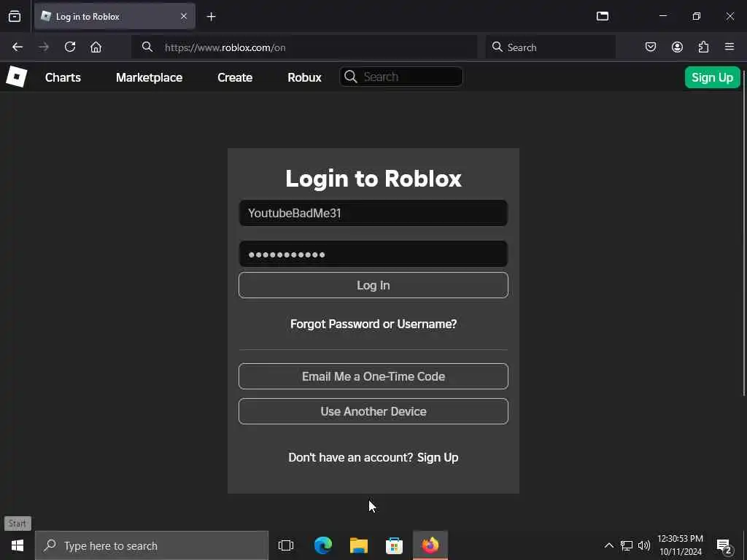Open the Firefox account icon
This screenshot has height=560, width=747.
(677, 47)
